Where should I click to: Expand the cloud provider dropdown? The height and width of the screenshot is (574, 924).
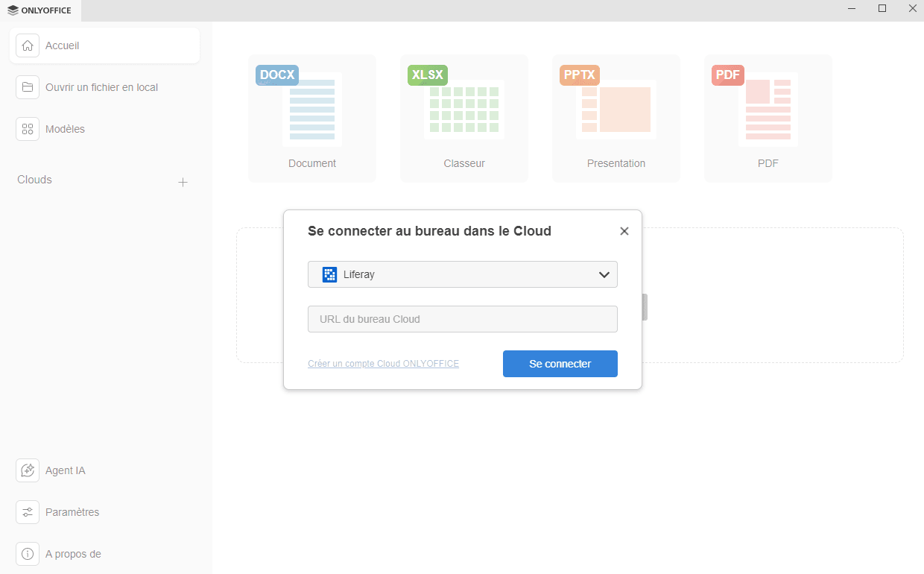tap(604, 274)
